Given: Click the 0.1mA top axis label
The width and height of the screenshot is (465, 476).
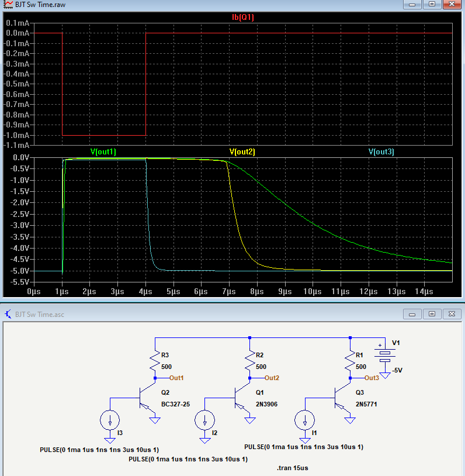Looking at the screenshot, I should click(18, 23).
